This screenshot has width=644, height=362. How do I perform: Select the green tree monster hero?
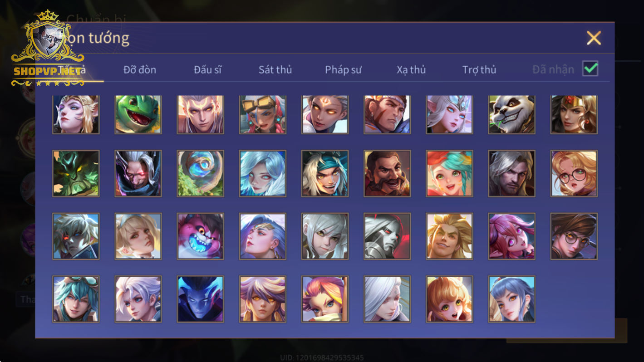pyautogui.click(x=76, y=173)
